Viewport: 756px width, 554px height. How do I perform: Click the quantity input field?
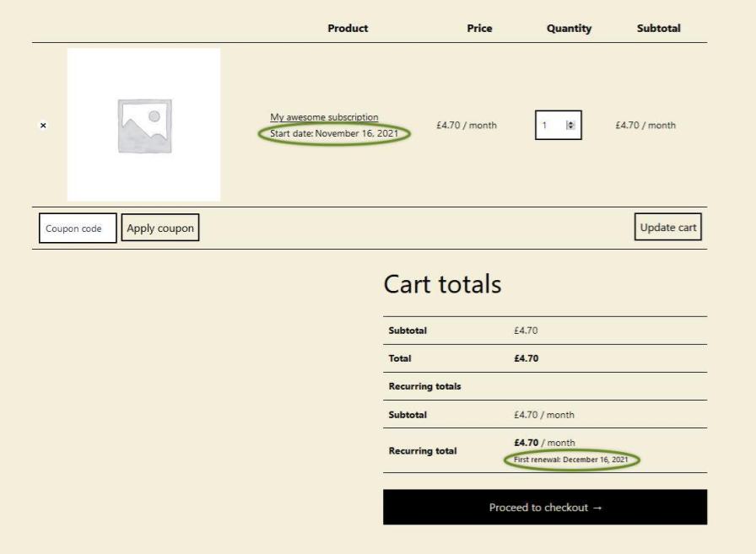tap(559, 126)
